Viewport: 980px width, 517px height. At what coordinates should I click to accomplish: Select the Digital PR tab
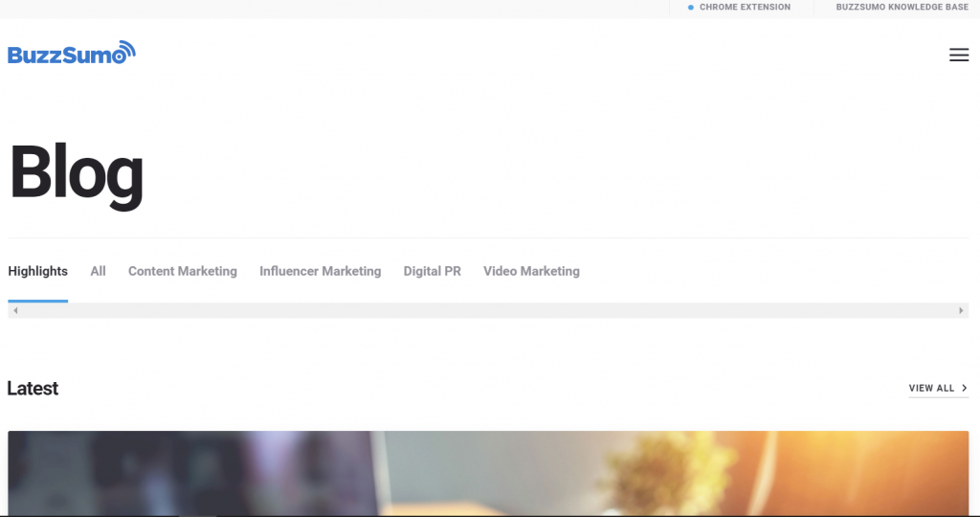tap(432, 271)
